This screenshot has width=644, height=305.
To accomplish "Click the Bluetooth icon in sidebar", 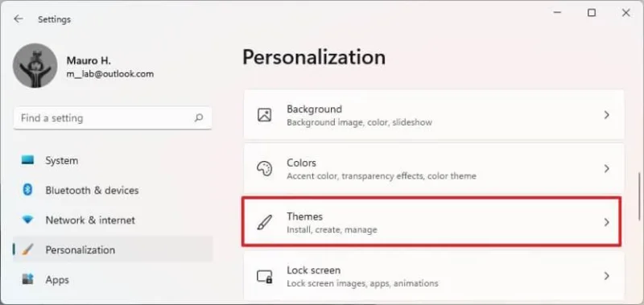I will 27,190.
